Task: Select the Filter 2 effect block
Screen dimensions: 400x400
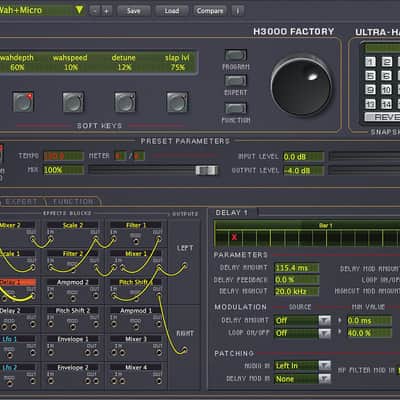Action: (73, 254)
